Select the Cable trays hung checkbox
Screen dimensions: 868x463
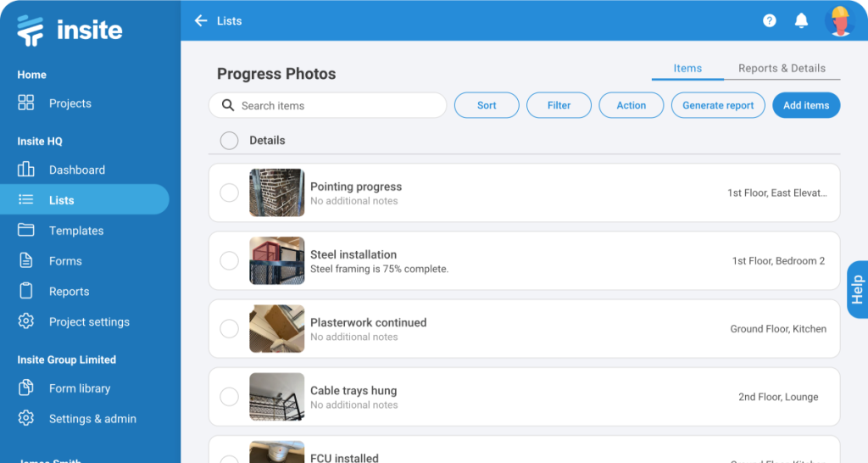coord(229,397)
